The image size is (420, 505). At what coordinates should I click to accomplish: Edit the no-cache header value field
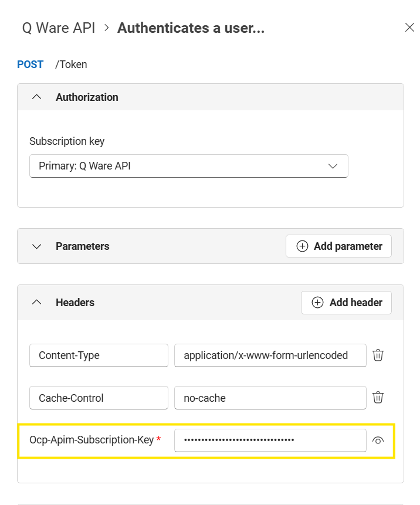(x=270, y=398)
